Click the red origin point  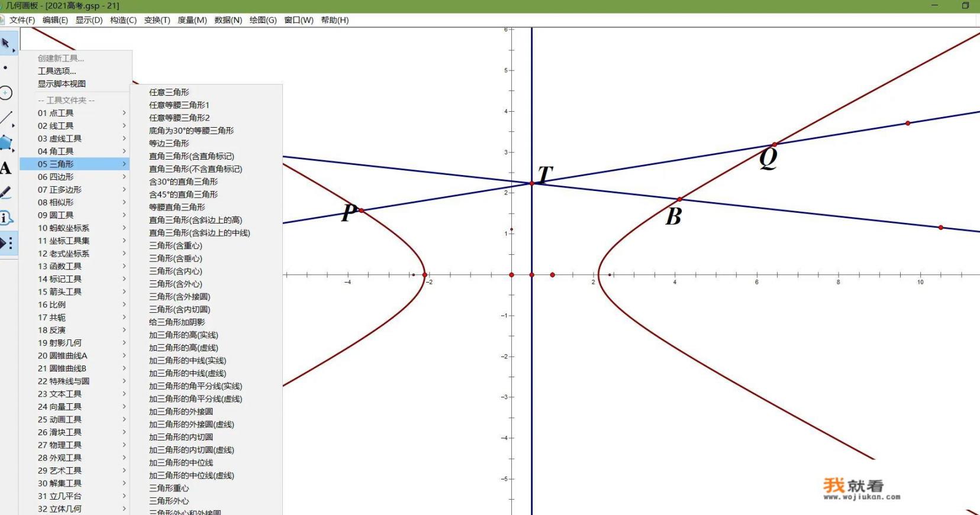pyautogui.click(x=512, y=275)
